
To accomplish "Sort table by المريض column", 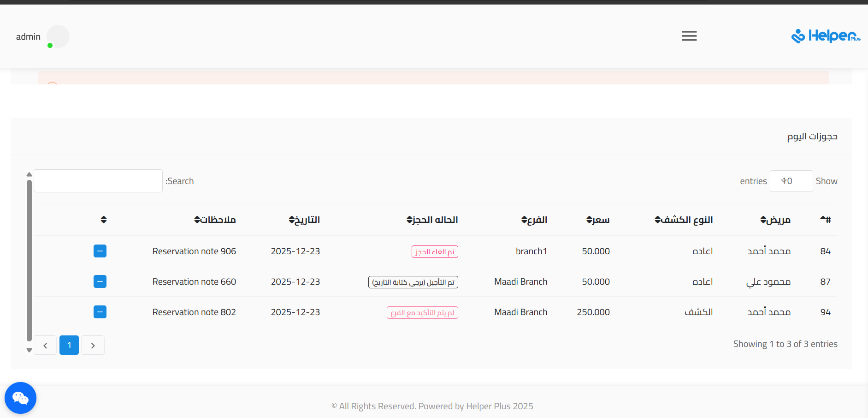I will point(775,220).
